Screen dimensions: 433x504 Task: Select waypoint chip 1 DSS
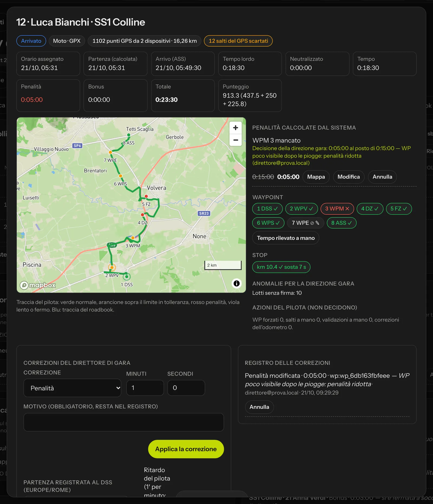(267, 209)
